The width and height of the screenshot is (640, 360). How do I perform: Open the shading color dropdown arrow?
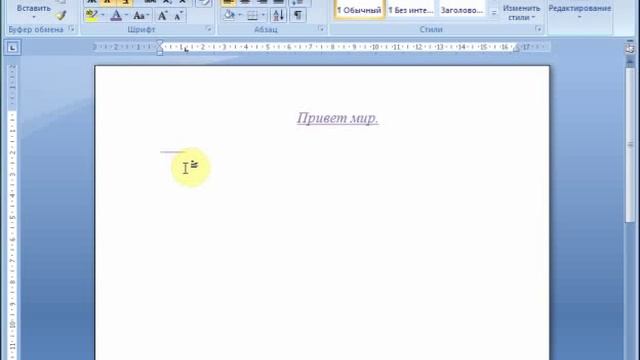[240, 16]
